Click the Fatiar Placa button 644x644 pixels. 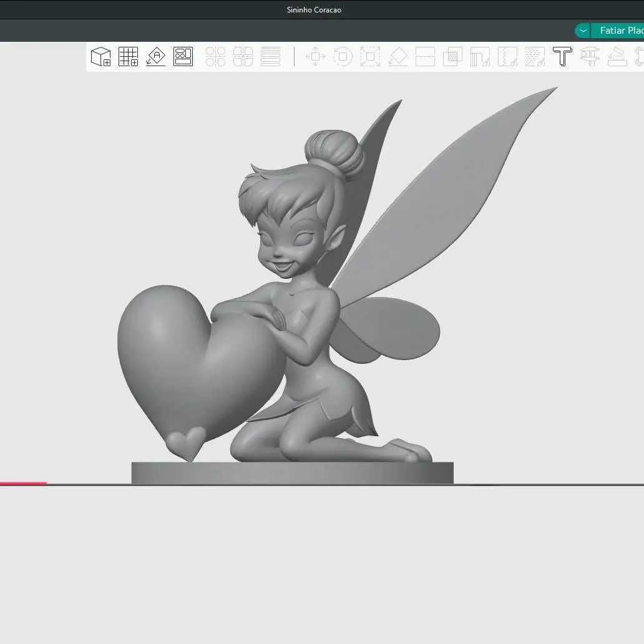pos(618,31)
